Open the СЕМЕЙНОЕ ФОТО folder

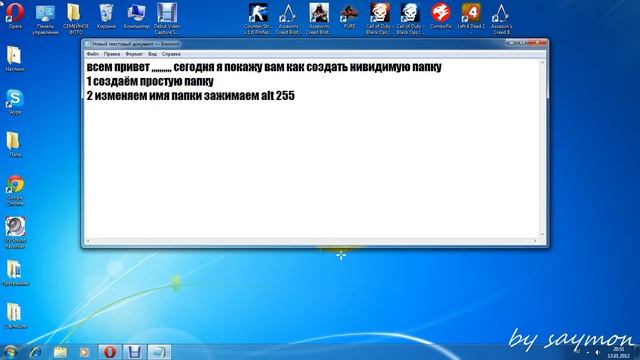coord(76,19)
